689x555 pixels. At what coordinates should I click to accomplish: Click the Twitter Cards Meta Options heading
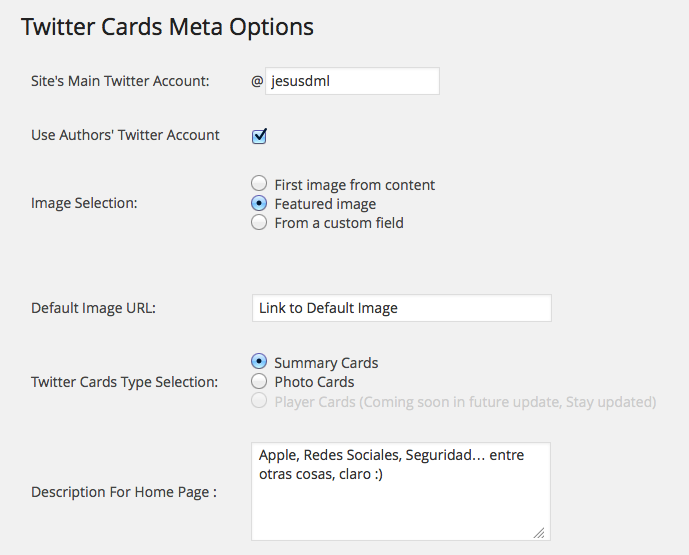click(x=167, y=27)
